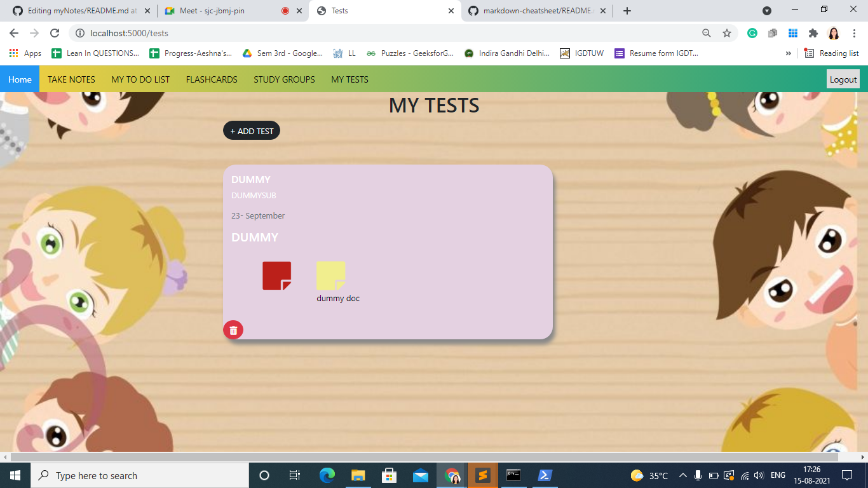Screen dimensions: 868x488
Task: Expand hidden icons in the system tray
Action: [x=683, y=475]
